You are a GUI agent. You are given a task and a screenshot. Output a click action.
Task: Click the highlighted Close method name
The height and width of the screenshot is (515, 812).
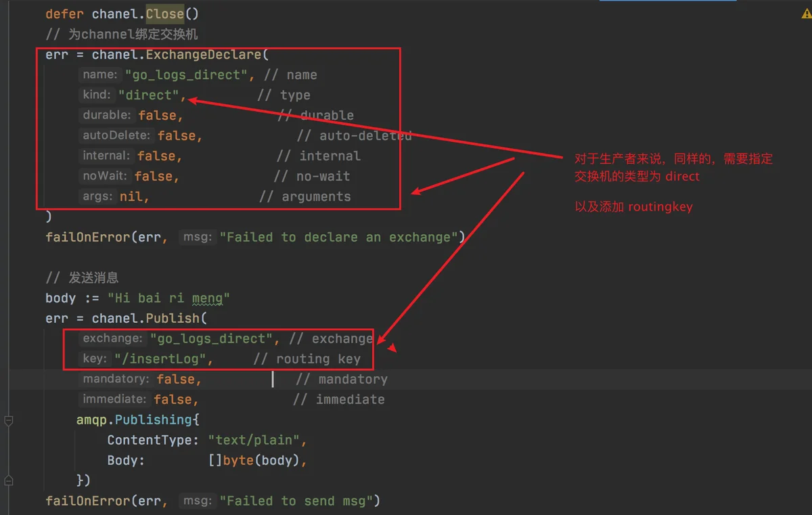[165, 14]
